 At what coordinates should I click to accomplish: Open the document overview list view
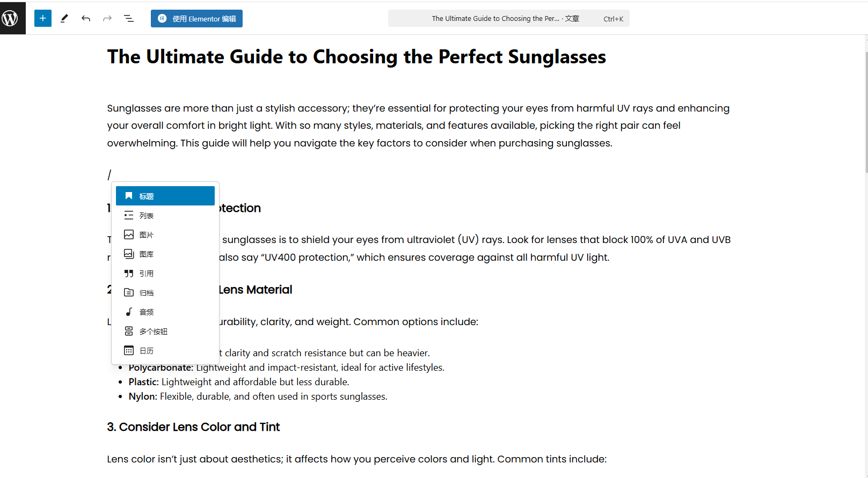[129, 18]
